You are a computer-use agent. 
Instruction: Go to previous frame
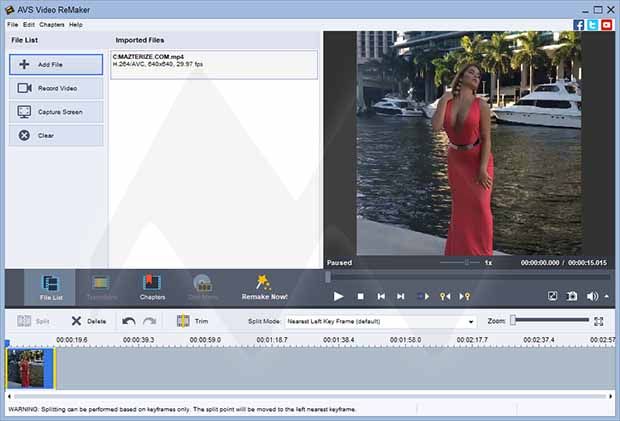(381, 296)
